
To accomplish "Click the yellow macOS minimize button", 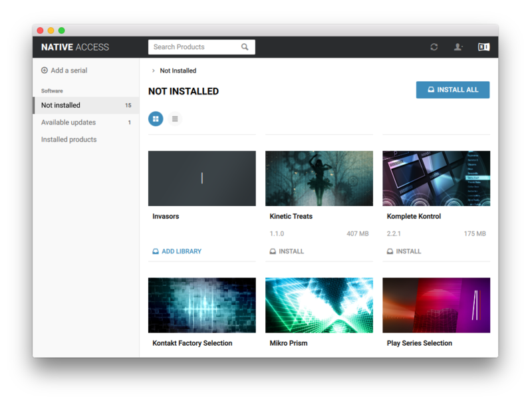I will coord(51,31).
